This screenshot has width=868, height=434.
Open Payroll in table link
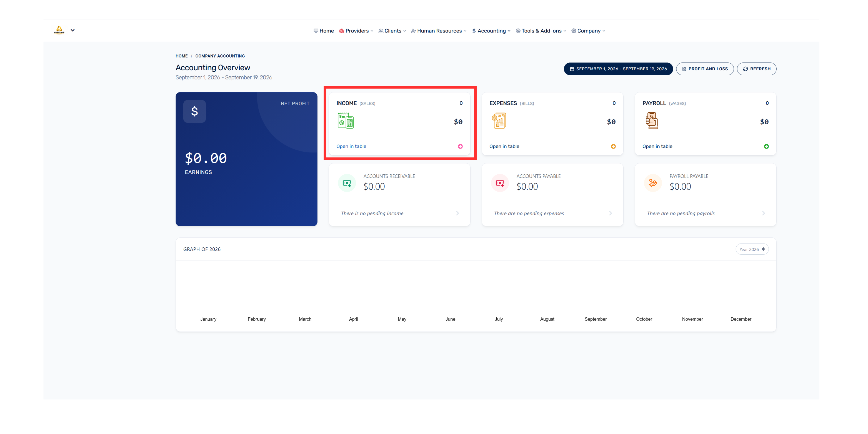click(x=657, y=146)
